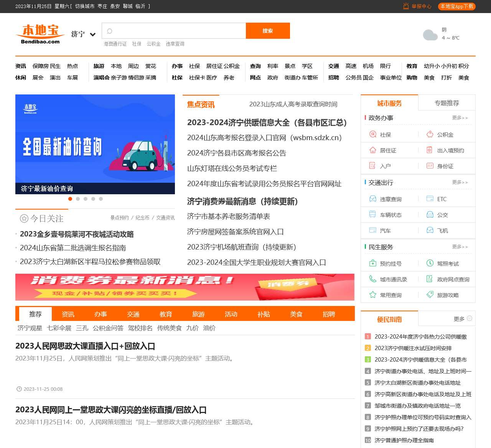This screenshot has width=491, height=448.
Task: Open the 旅游攻略 tag icon
Action: pyautogui.click(x=430, y=295)
